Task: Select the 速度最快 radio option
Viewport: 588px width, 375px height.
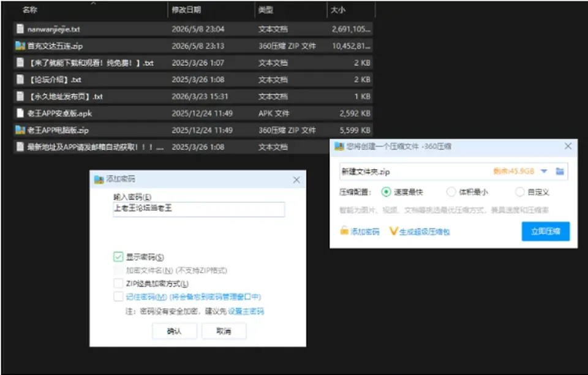Action: pyautogui.click(x=386, y=192)
